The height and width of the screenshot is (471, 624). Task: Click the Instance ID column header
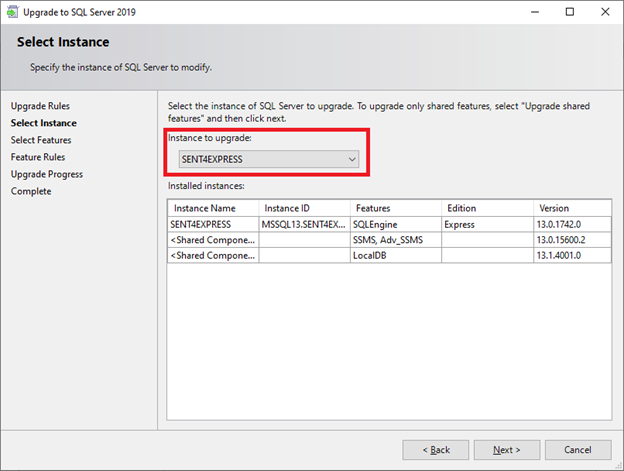coord(304,208)
